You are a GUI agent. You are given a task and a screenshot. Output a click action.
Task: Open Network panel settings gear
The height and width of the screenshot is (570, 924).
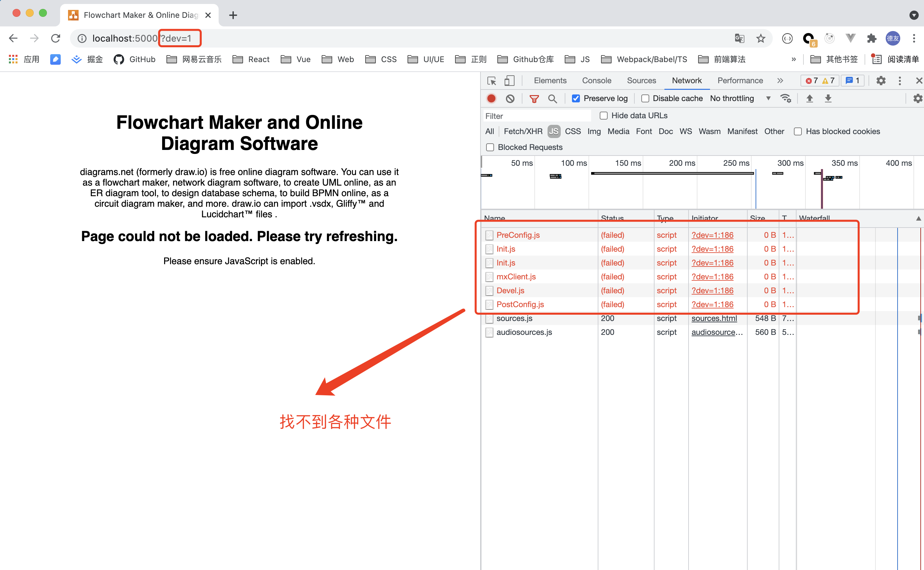click(x=918, y=98)
